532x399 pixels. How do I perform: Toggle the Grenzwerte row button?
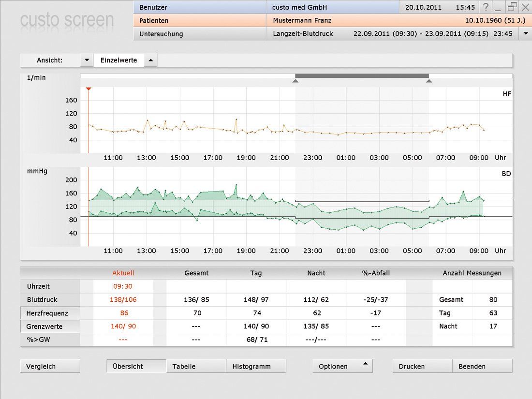point(50,326)
